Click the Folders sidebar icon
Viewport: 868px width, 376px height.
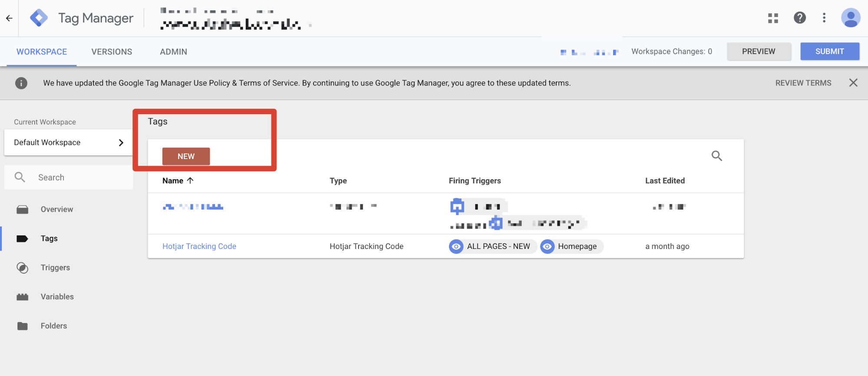click(x=23, y=326)
